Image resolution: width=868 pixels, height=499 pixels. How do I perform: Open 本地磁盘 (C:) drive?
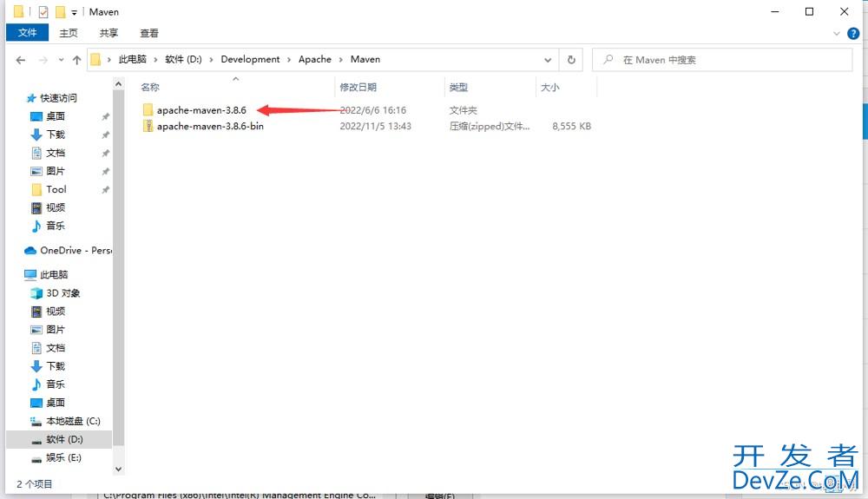[x=73, y=421]
